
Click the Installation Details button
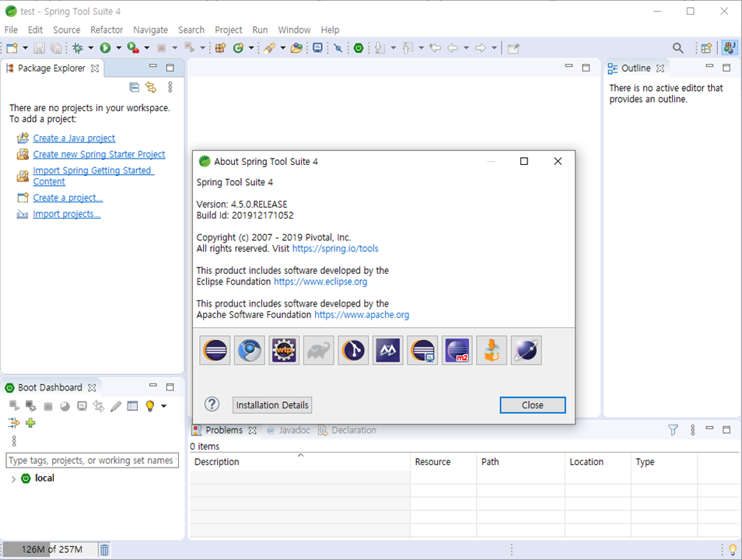pyautogui.click(x=271, y=404)
